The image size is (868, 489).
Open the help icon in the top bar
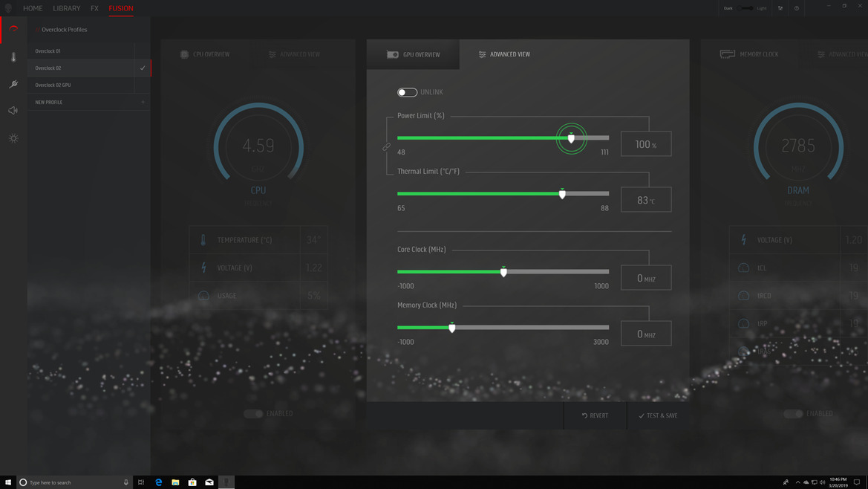(x=797, y=8)
